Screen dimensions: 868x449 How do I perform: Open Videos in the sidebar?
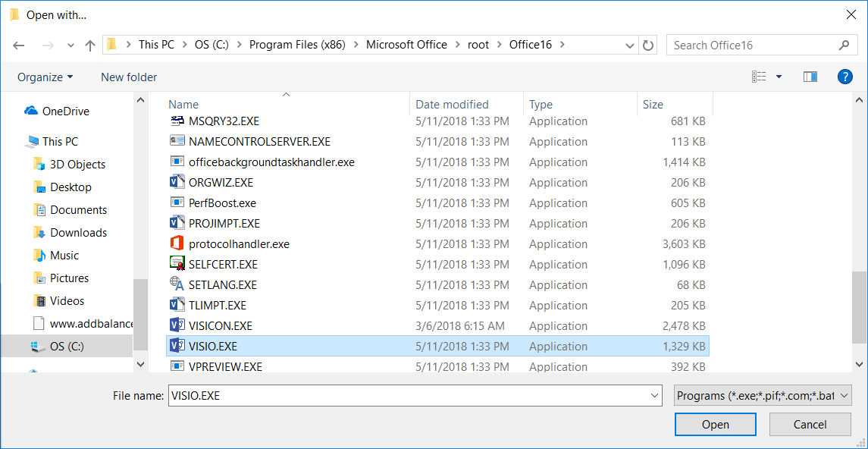coord(58,300)
